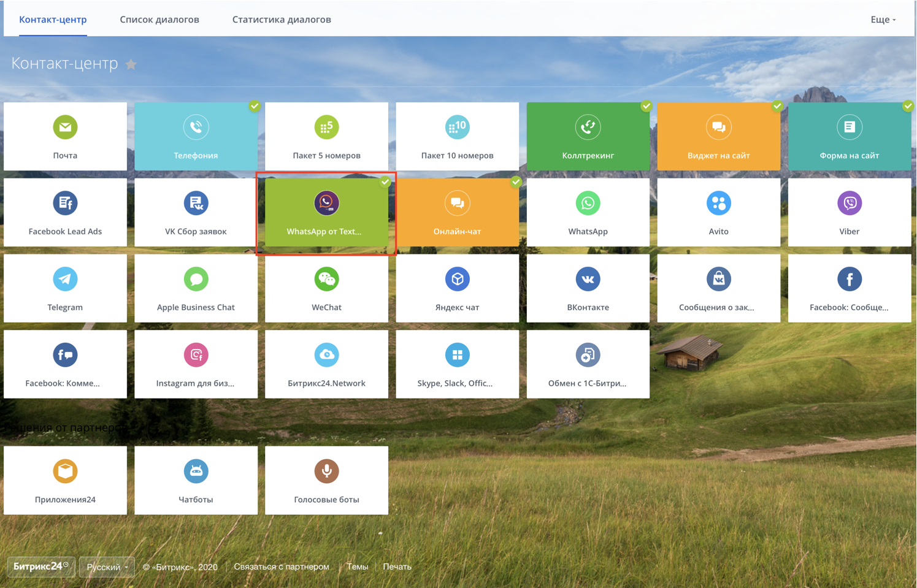Open the ВКонтакте connector icon
The width and height of the screenshot is (917, 588).
click(x=588, y=279)
